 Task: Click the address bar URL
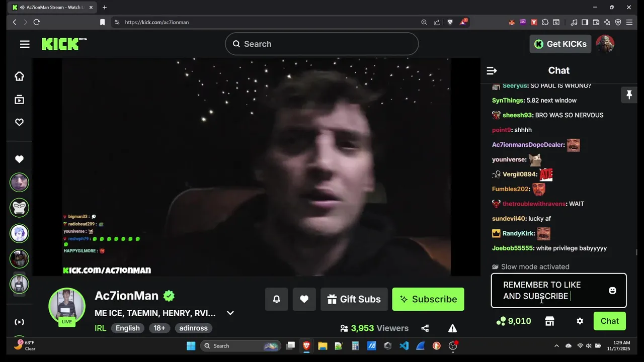(157, 22)
